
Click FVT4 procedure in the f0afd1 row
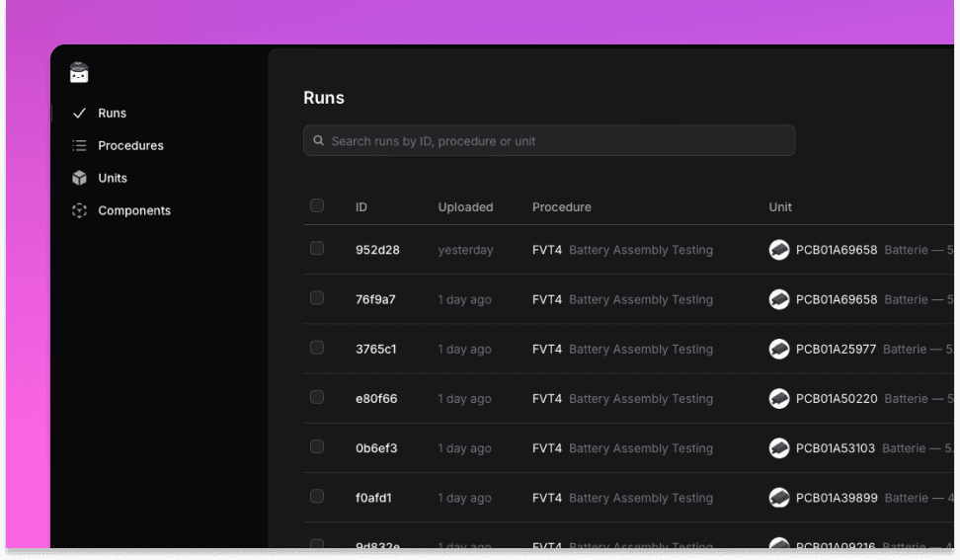coord(547,498)
